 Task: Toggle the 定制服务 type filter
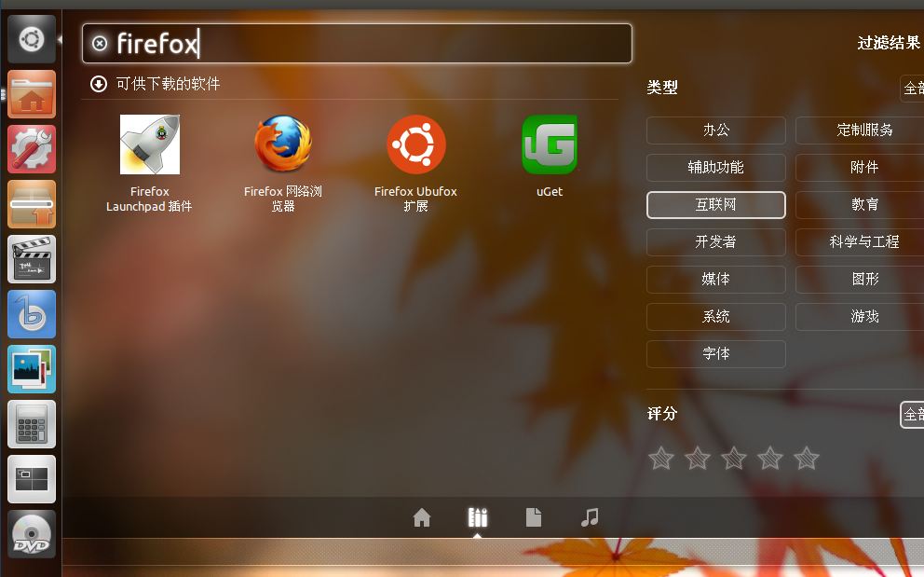click(x=860, y=131)
